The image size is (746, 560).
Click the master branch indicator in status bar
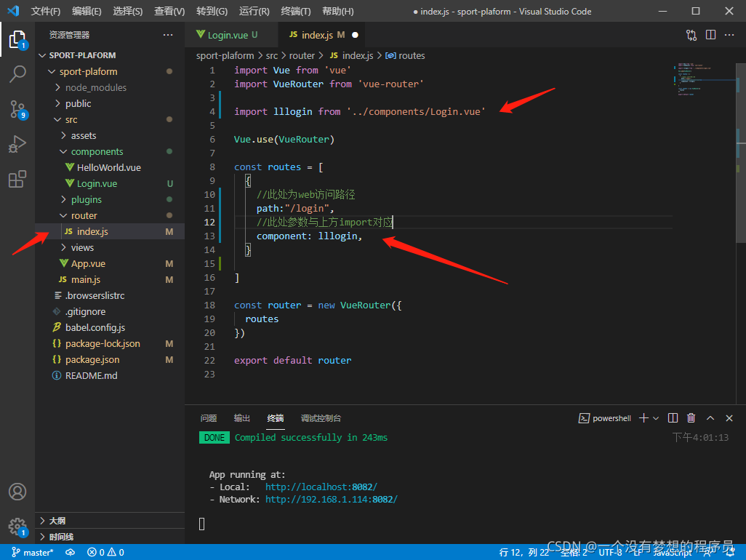pos(33,553)
